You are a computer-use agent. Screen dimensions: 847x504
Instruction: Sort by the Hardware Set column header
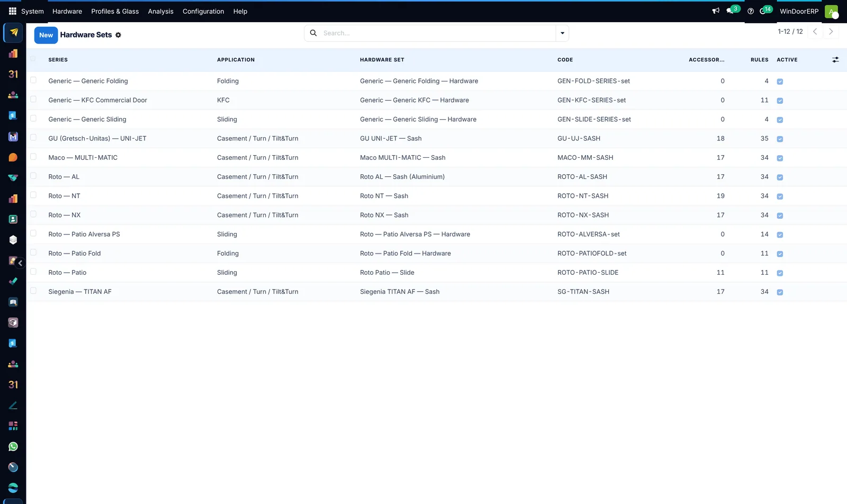(382, 60)
